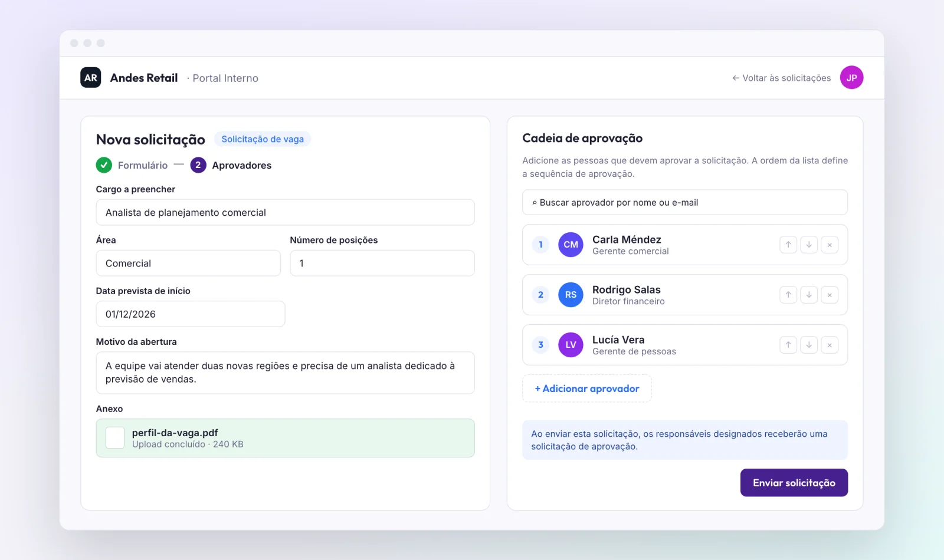Move Carla Méndez up in the list
This screenshot has width=944, height=560.
point(788,245)
